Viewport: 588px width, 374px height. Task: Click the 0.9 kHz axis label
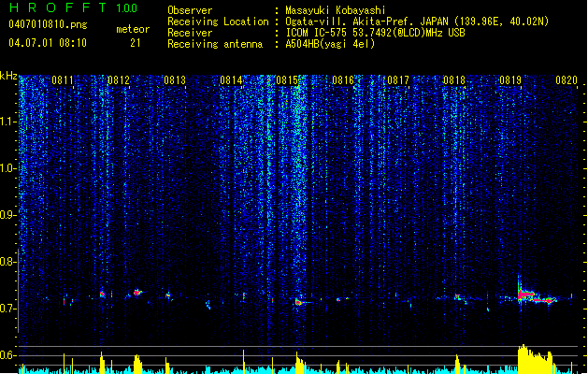[x=8, y=215]
